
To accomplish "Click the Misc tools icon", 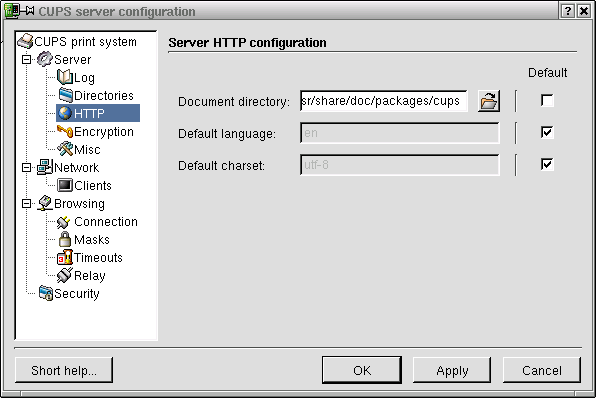I will click(65, 149).
